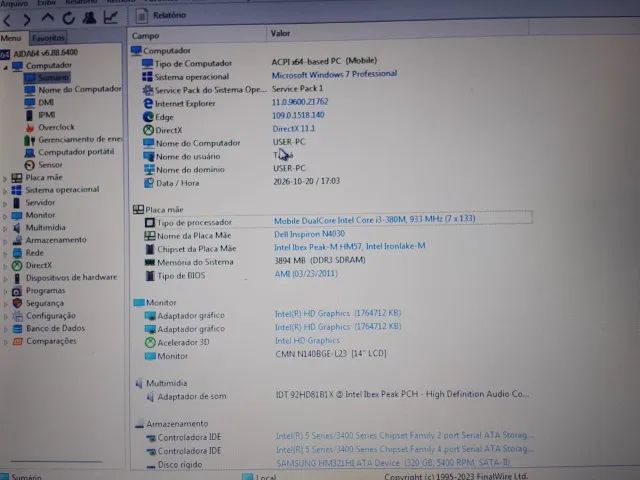Expand the Monitor tree node

click(x=5, y=216)
